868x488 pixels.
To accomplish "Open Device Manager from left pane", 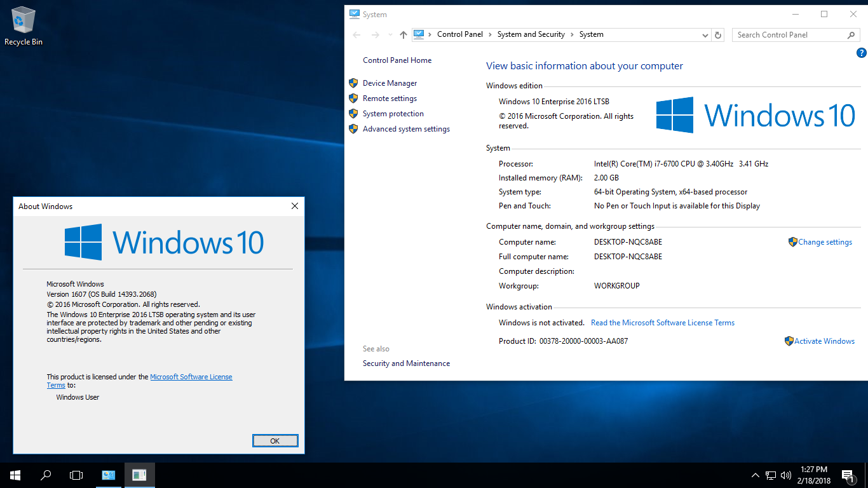I will tap(390, 83).
